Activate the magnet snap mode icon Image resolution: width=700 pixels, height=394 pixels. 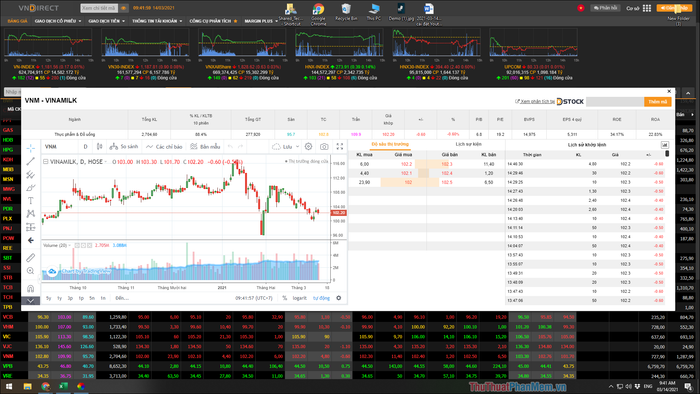click(30, 288)
